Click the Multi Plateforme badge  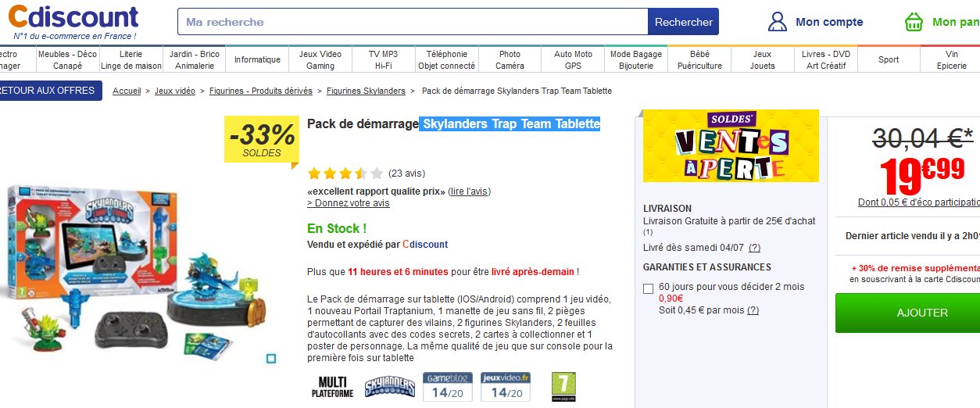(332, 386)
